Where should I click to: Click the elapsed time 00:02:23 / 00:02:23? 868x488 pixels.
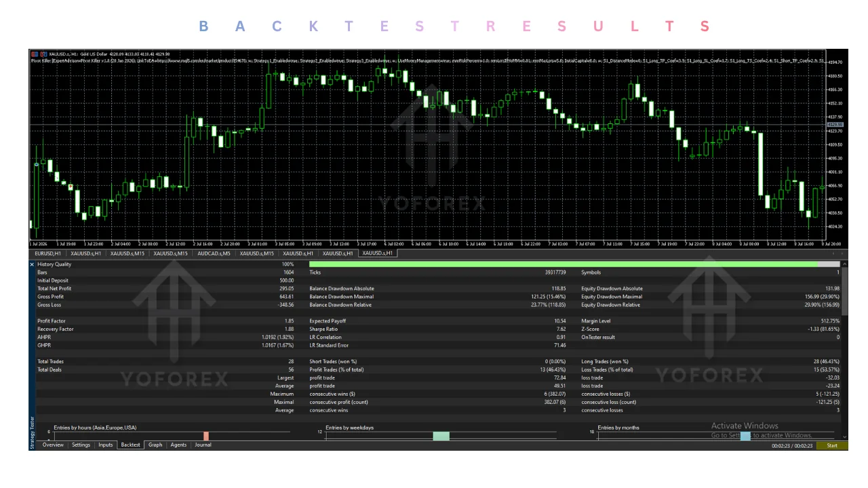click(792, 446)
